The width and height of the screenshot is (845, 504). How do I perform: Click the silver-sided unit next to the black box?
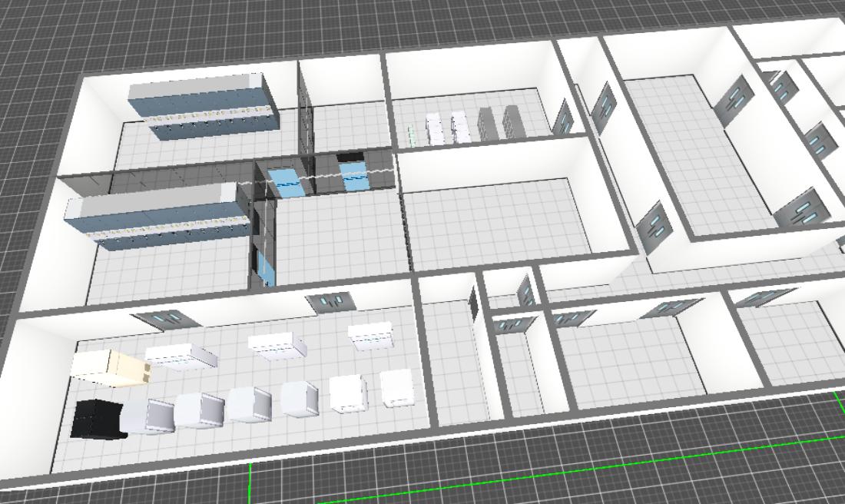pyautogui.click(x=147, y=416)
